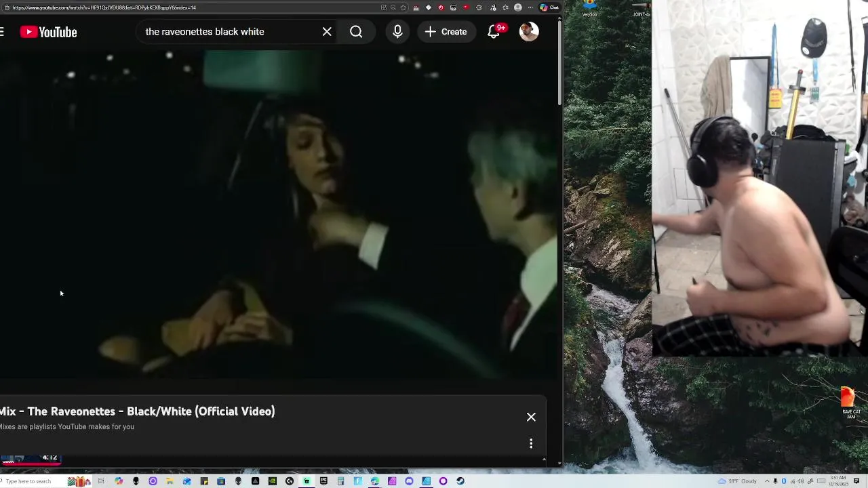This screenshot has width=868, height=488.
Task: Open the Edge favorites list icon
Action: 506,7
